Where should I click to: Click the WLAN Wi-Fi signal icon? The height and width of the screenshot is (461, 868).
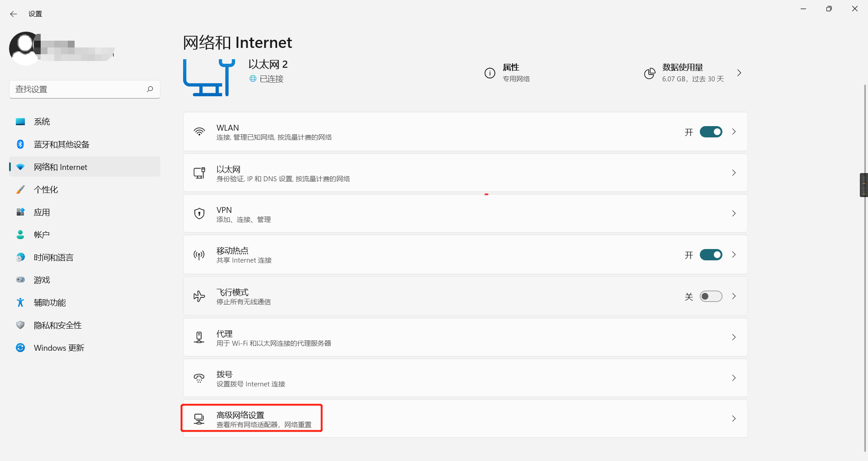coord(199,132)
